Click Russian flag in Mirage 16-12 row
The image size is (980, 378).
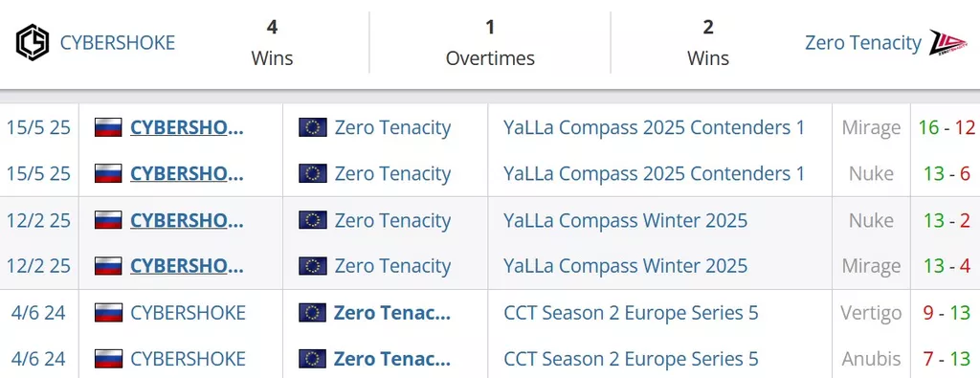tap(108, 127)
